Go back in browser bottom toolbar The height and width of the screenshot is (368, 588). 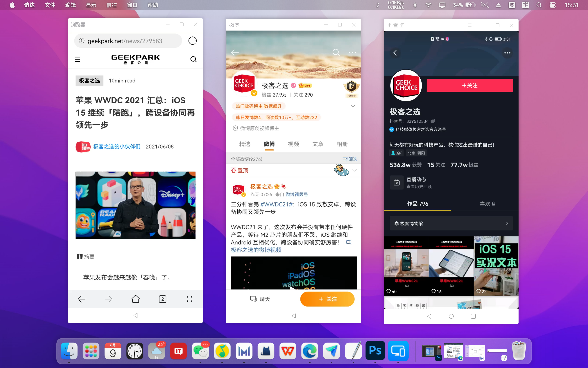tap(82, 299)
